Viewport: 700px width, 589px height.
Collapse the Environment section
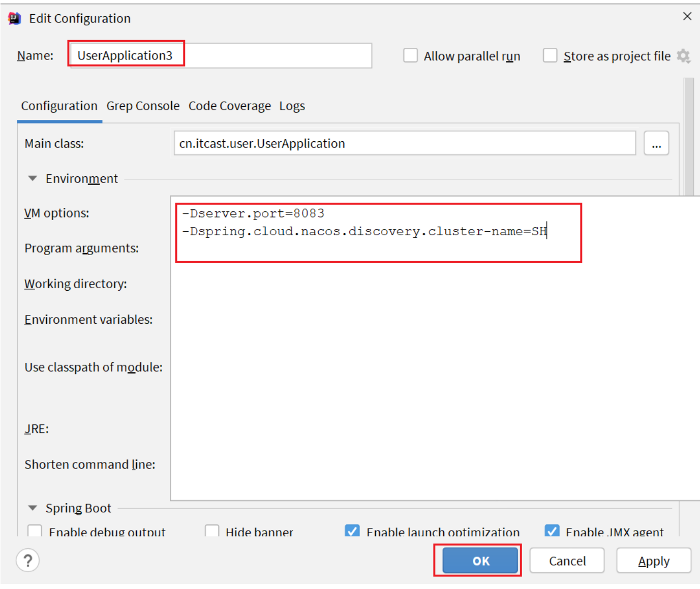[x=33, y=179]
